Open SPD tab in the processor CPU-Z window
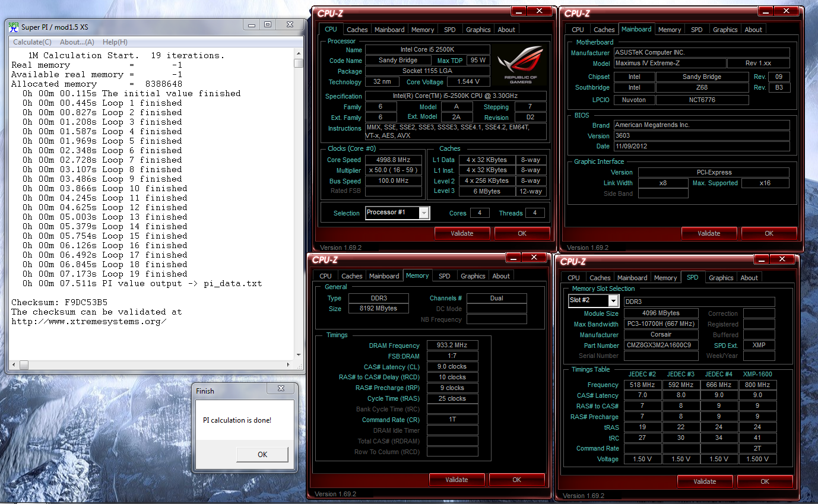818x504 pixels. [x=450, y=30]
